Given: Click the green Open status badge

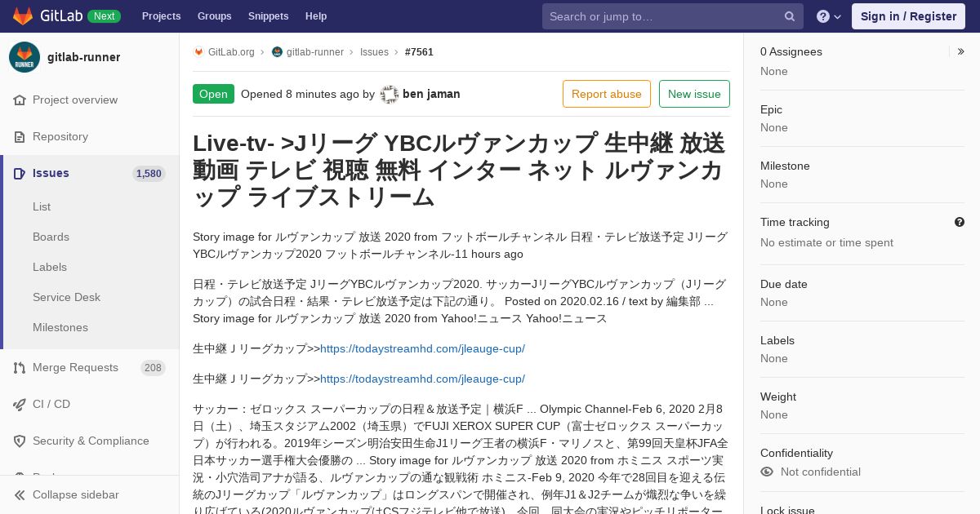Looking at the screenshot, I should coord(213,94).
